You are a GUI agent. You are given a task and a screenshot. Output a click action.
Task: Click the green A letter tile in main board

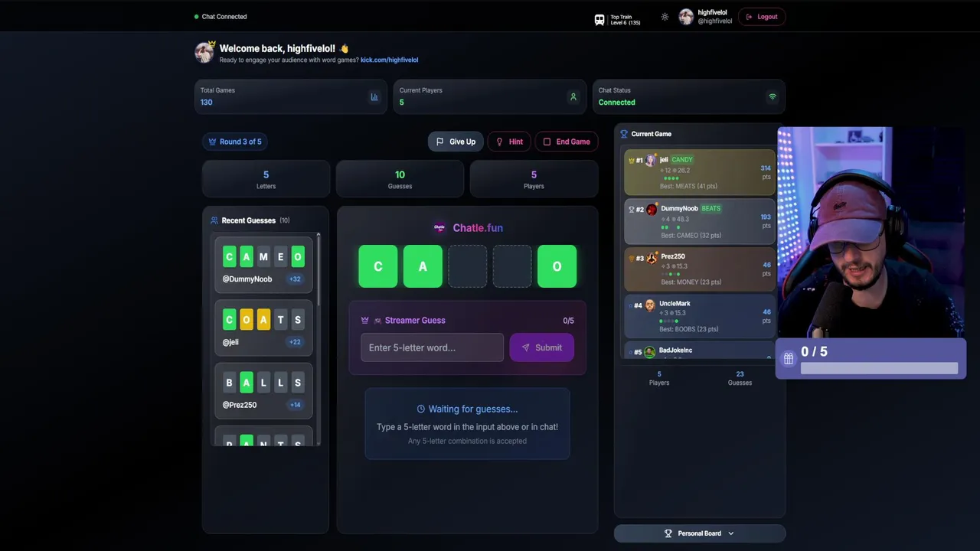click(x=423, y=266)
